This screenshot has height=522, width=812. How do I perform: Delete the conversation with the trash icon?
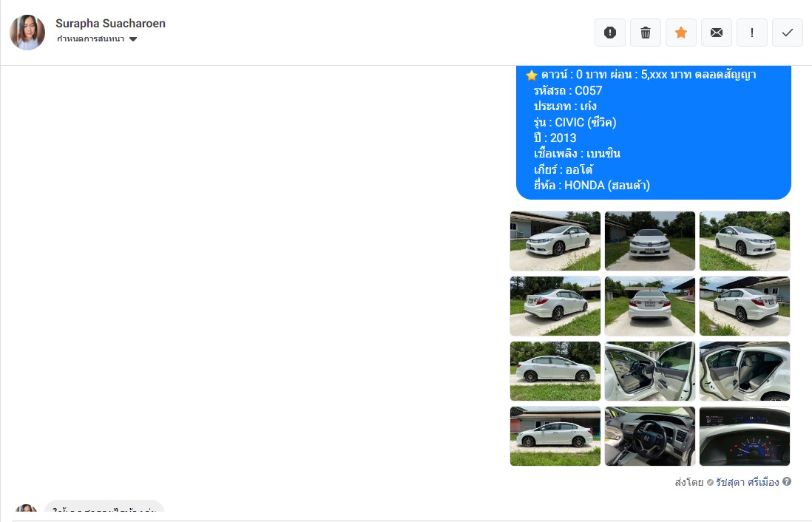point(646,33)
